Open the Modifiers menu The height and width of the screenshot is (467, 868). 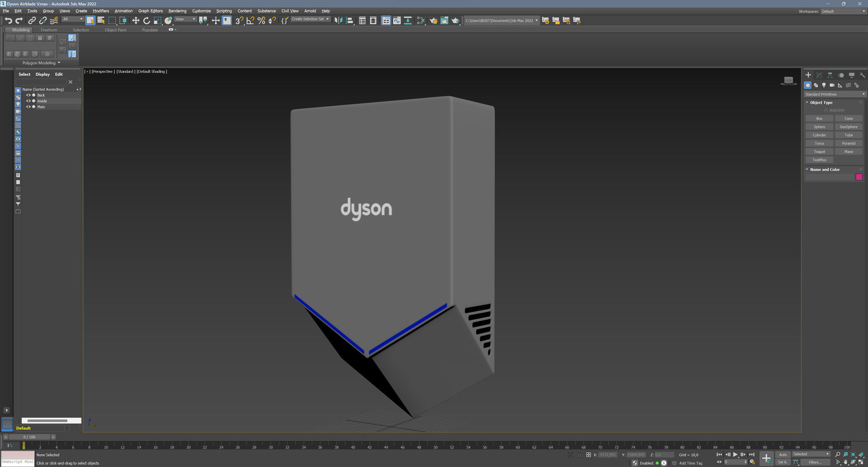click(x=101, y=11)
